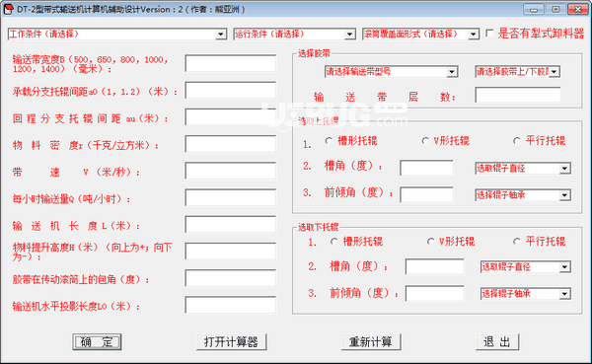Select 平行托辊 for upper idler
Screen dimensions: 592x364
click(x=517, y=141)
